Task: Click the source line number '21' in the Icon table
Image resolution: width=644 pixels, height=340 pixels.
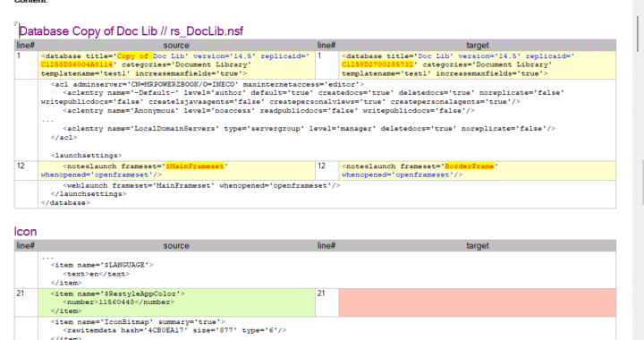Action: point(21,293)
